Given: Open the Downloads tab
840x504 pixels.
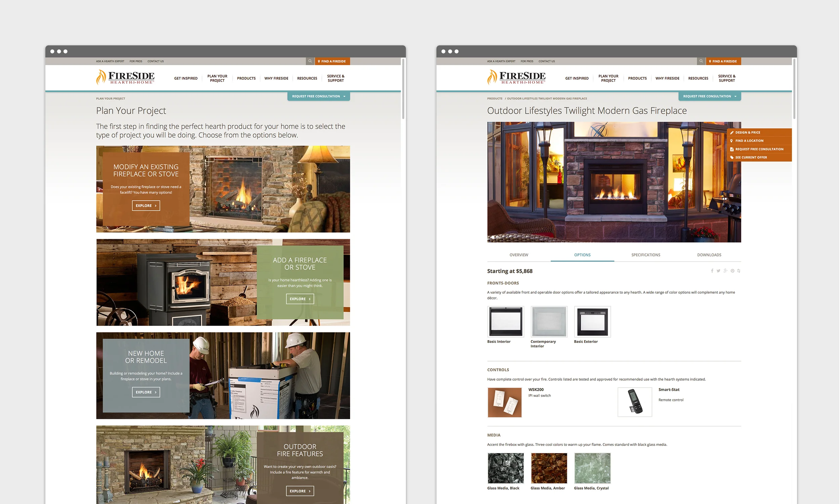Looking at the screenshot, I should pos(710,255).
